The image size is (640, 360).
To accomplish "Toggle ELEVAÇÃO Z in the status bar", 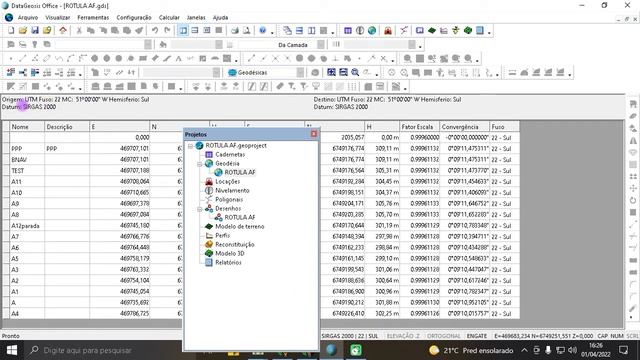I will point(403,336).
